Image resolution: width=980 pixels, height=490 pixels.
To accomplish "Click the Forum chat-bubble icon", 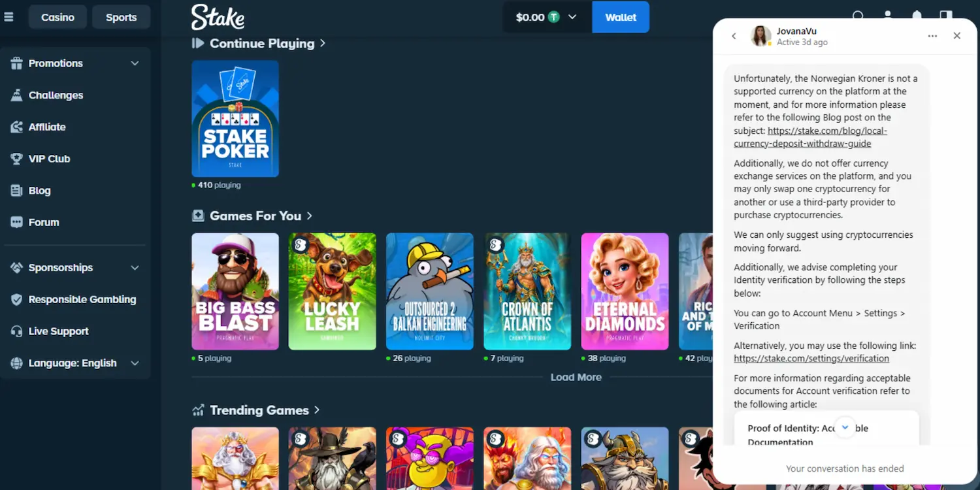I will pyautogui.click(x=16, y=222).
